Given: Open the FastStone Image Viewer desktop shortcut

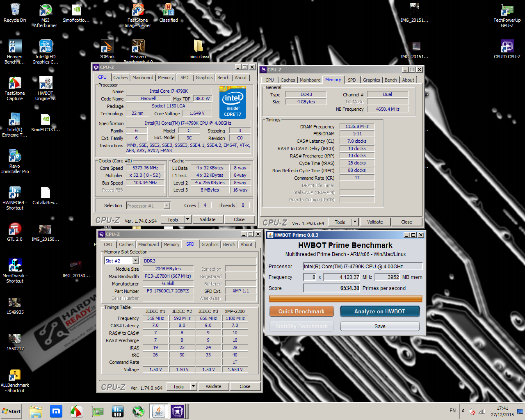Looking at the screenshot, I should click(x=137, y=16).
